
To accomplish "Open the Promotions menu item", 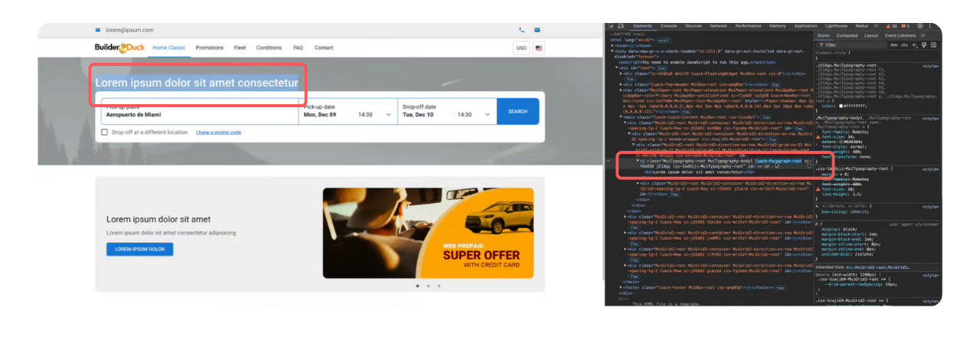I will (209, 47).
